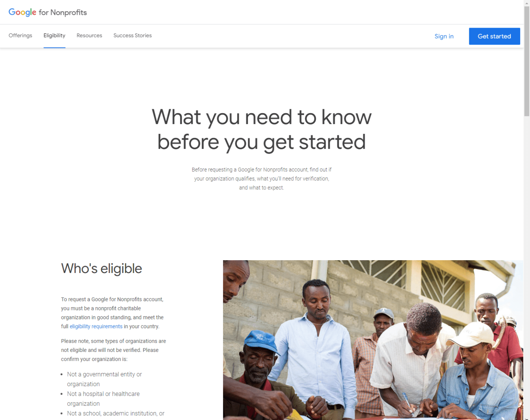Click the Who's eligible heading
Image resolution: width=530 pixels, height=420 pixels.
(102, 268)
